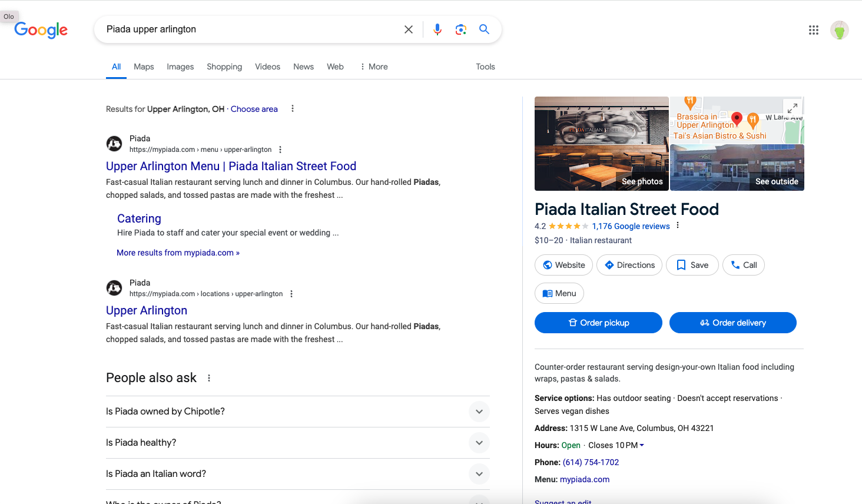Expand 'Is Piada owned by Chipotle?' question
The width and height of the screenshot is (862, 504).
pos(298,412)
